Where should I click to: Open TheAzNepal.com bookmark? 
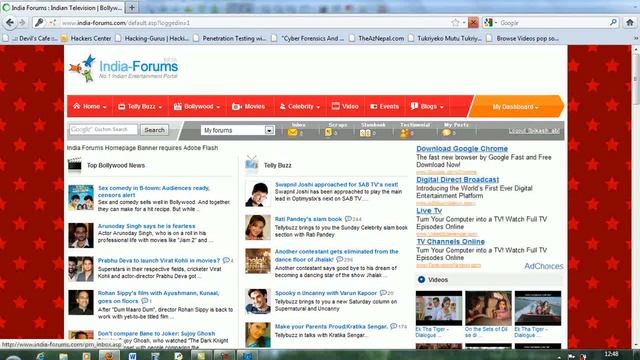(376, 38)
